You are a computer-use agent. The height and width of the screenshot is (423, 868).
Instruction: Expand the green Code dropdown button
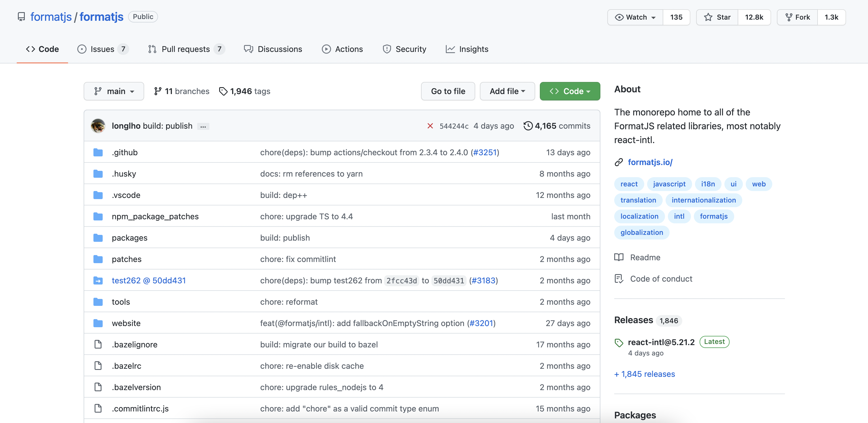[570, 91]
